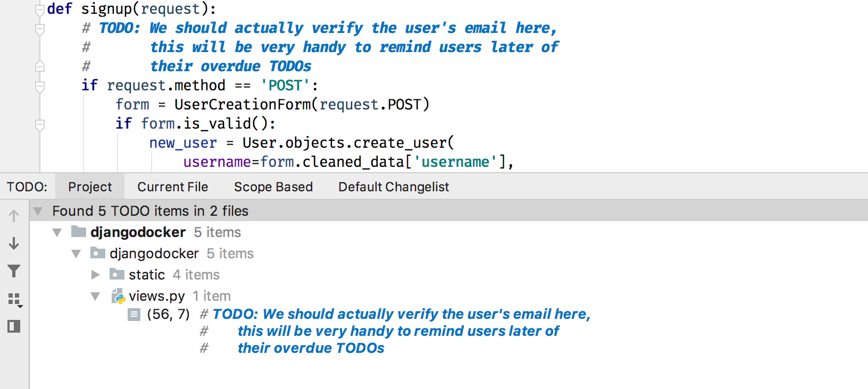Viewport: 868px width, 389px height.
Task: Collapse the signup function using its fold marker
Action: pos(39,10)
